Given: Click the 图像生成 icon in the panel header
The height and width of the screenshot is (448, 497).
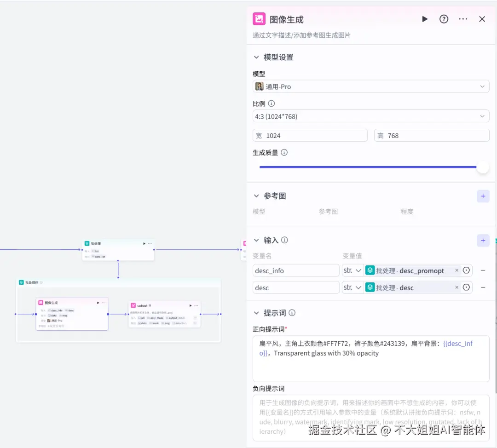Looking at the screenshot, I should (259, 19).
